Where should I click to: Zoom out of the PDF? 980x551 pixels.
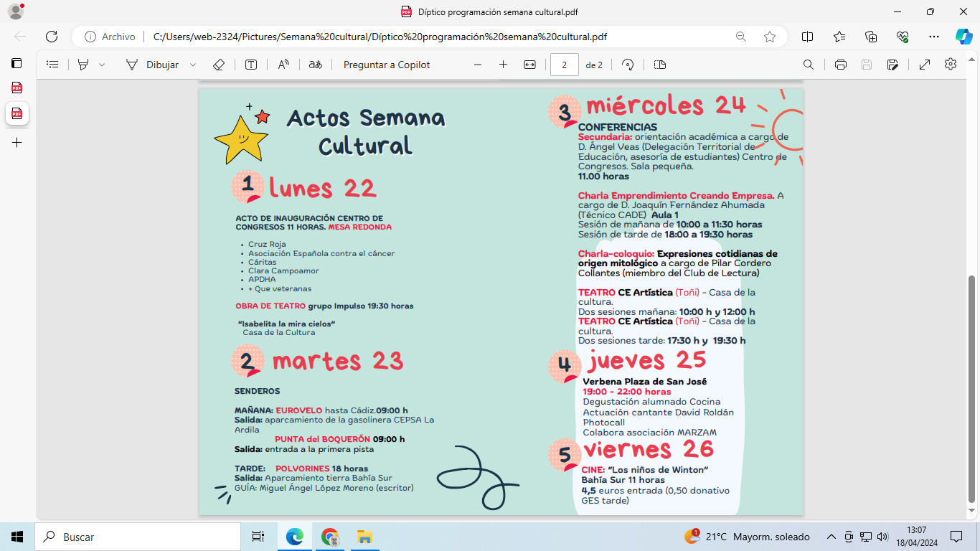point(478,65)
